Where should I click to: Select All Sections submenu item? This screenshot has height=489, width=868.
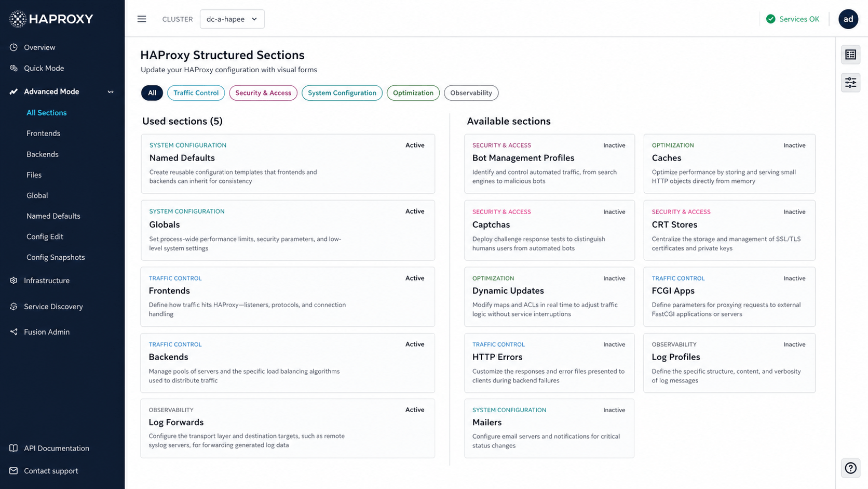(47, 113)
